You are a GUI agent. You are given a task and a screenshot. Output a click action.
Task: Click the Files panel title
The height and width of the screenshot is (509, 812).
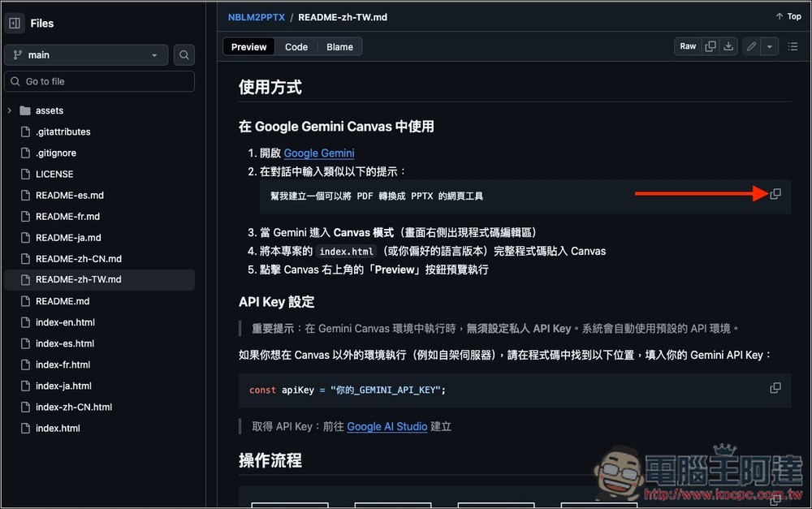click(42, 24)
